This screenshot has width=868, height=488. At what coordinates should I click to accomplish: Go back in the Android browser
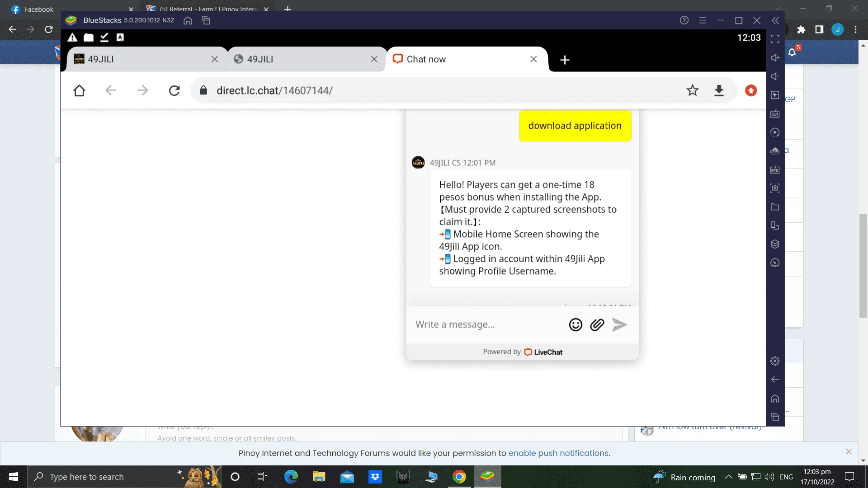111,90
